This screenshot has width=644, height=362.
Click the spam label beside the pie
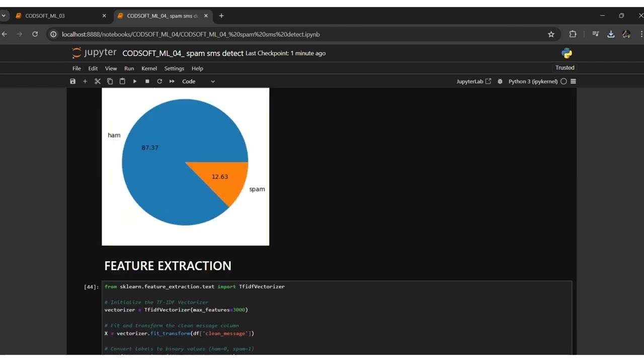[257, 190]
